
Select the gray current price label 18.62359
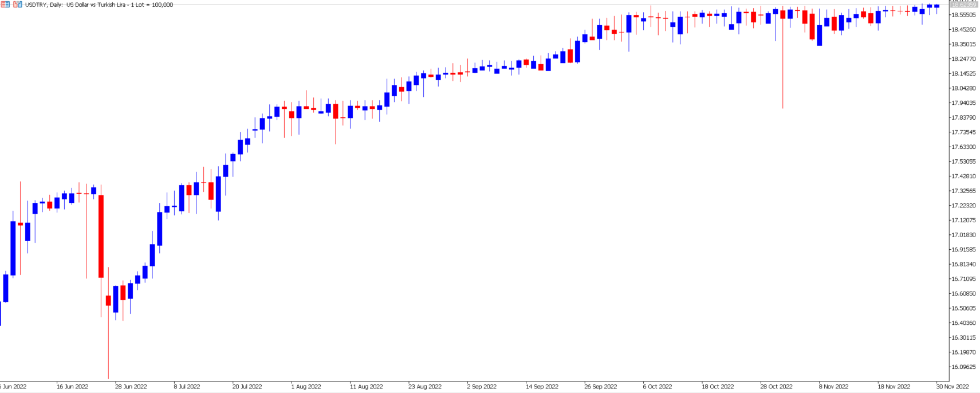pos(963,5)
